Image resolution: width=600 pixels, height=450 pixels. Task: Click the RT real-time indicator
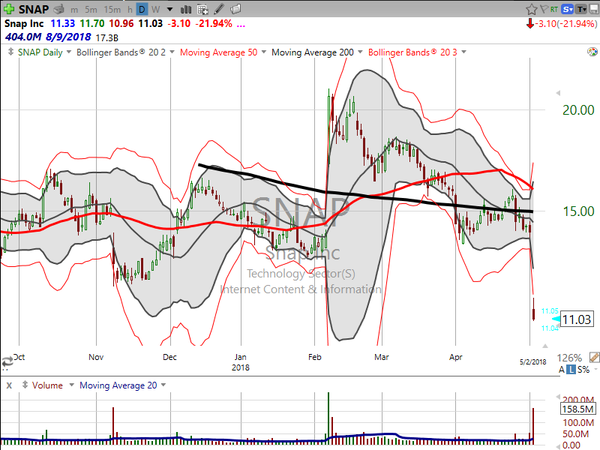point(554,10)
